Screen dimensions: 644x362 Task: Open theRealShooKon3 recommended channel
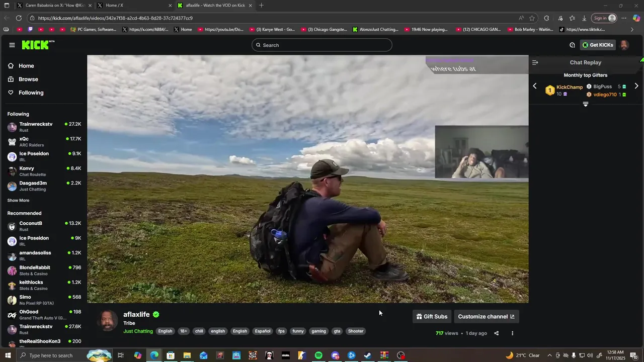click(x=44, y=343)
